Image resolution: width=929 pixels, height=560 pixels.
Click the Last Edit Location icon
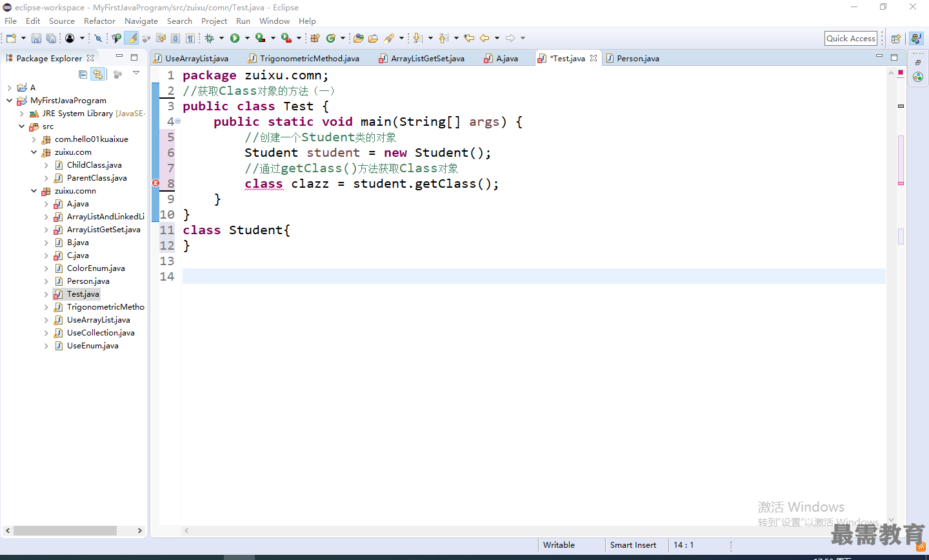[x=469, y=38]
